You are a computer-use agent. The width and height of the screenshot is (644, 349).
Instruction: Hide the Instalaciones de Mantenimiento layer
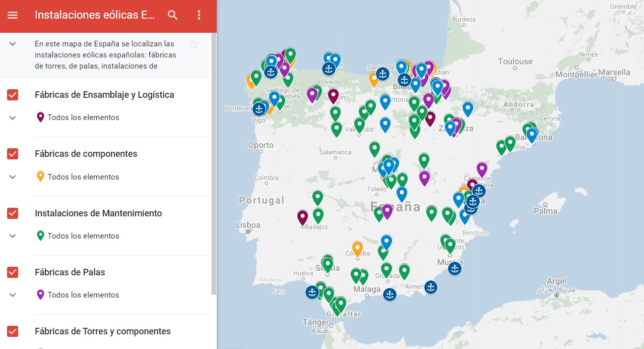[x=13, y=213]
